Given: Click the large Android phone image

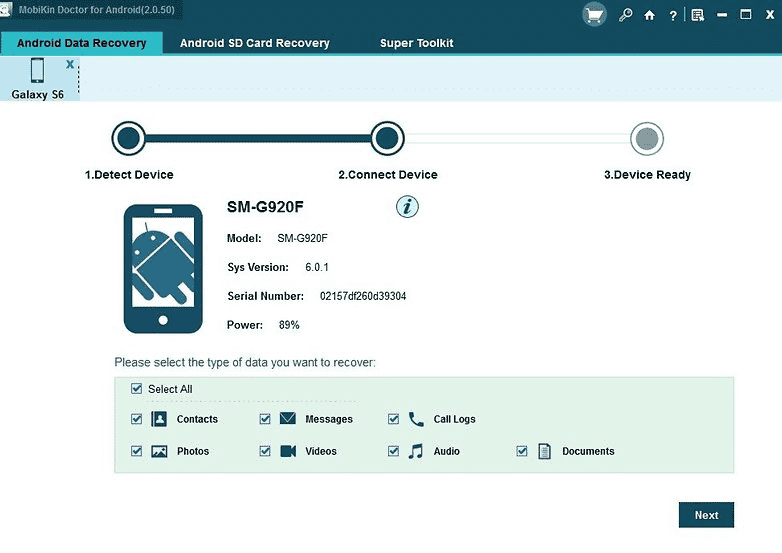Looking at the screenshot, I should click(x=163, y=268).
